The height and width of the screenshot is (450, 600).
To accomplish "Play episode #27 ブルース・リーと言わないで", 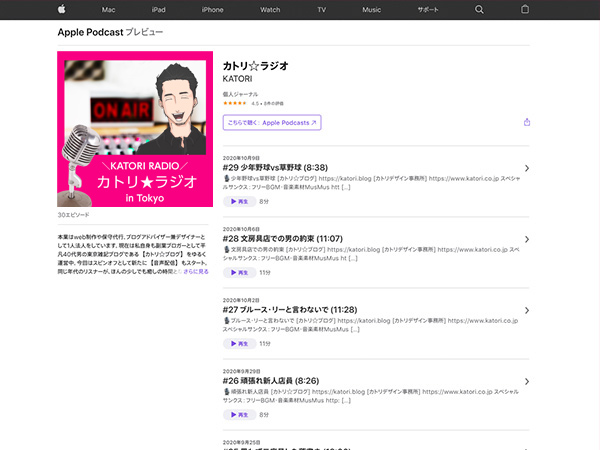I will pos(238,343).
